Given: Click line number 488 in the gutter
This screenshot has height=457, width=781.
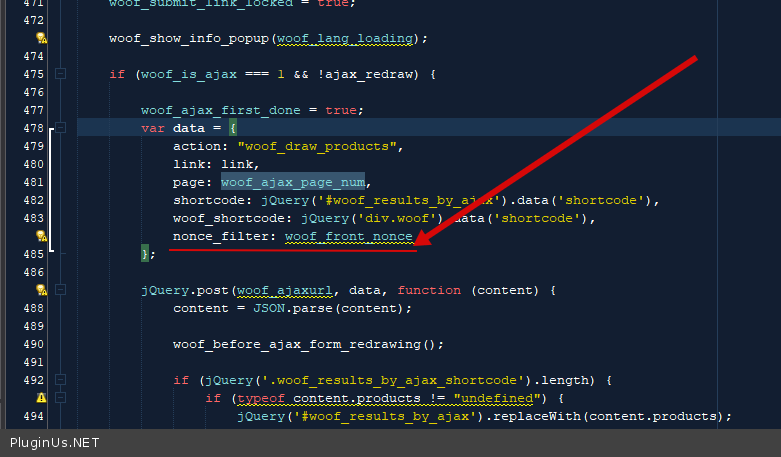Looking at the screenshot, I should tap(33, 308).
